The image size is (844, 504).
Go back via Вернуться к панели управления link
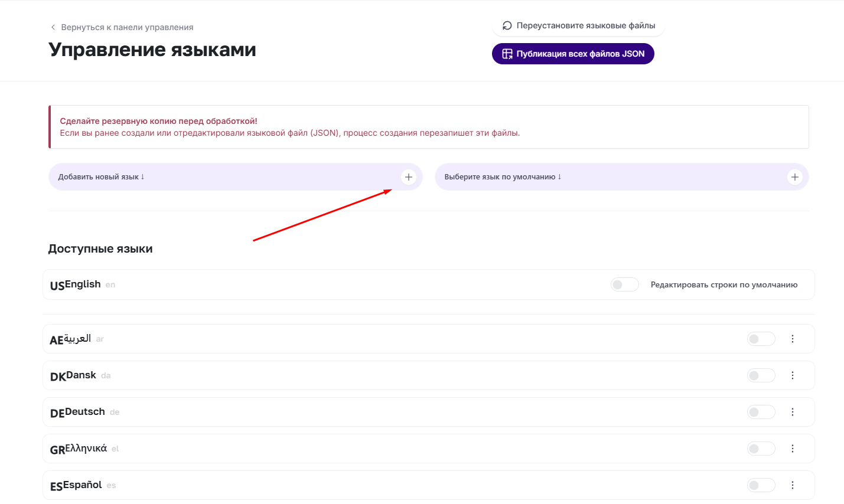[127, 27]
